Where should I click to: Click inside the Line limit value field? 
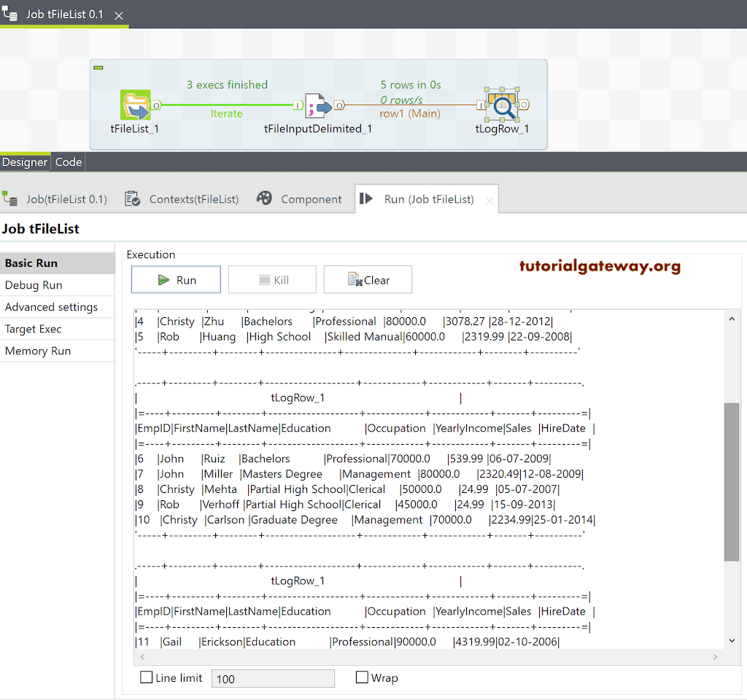point(272,678)
